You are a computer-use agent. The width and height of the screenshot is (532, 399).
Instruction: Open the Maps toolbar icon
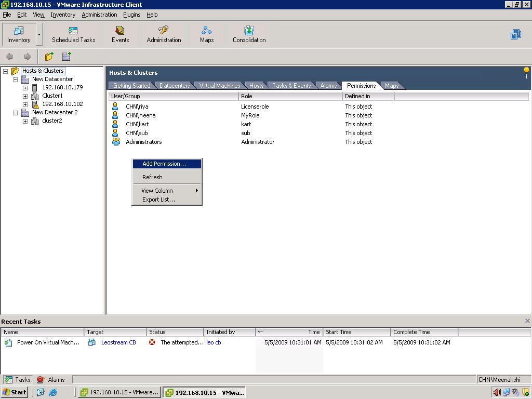coord(207,35)
